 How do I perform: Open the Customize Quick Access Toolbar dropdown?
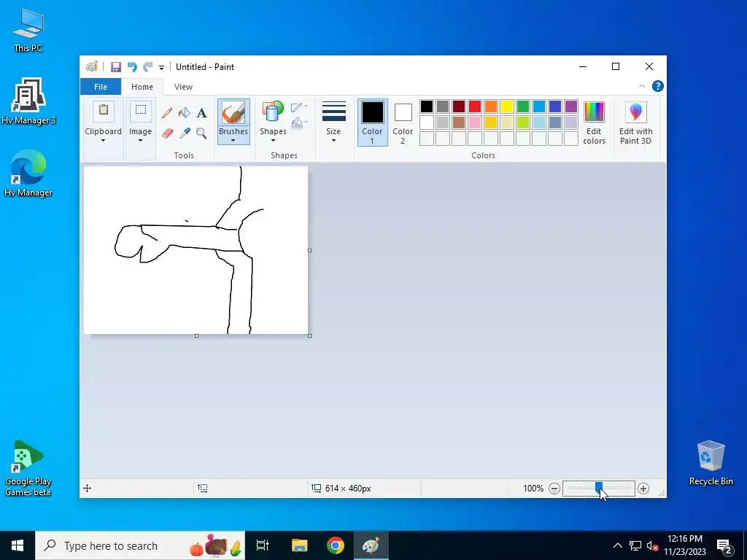(161, 68)
